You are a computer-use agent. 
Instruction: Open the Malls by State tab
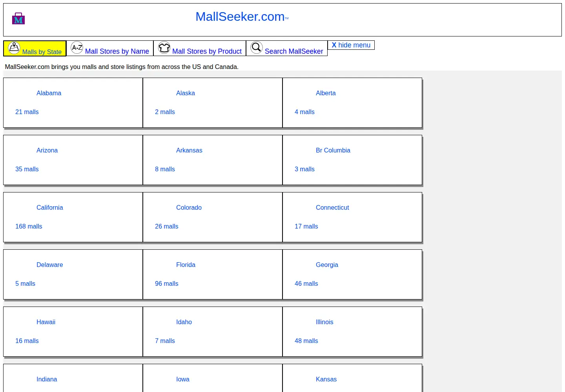[x=35, y=48]
